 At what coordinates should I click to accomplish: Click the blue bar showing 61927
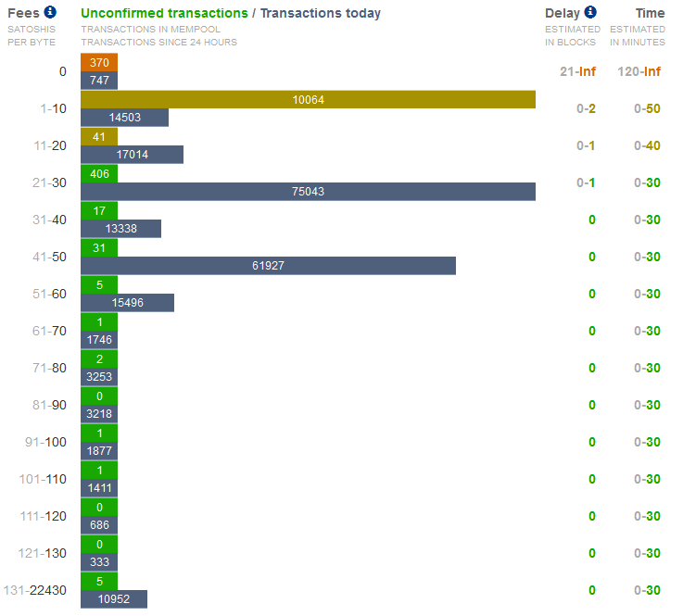point(269,266)
